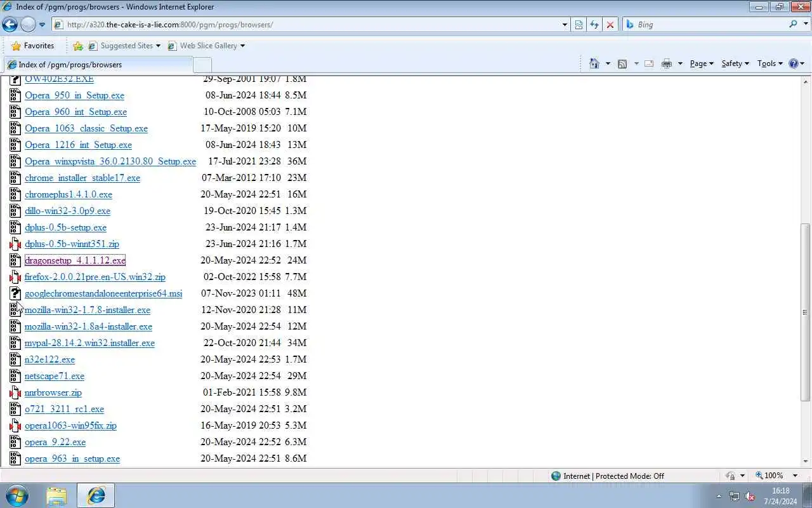
Task: Click the unknown-file icon beside googlechromestandaloneenterprise64.msi
Action: coord(15,293)
